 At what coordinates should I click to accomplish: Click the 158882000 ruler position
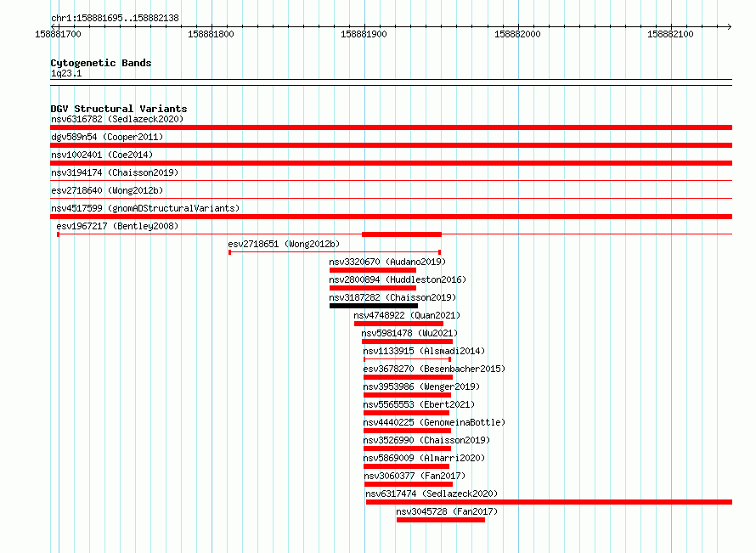coord(517,34)
